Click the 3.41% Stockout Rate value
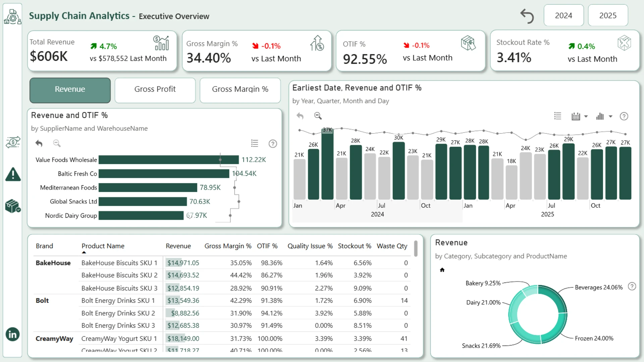The height and width of the screenshot is (362, 644). (x=514, y=58)
